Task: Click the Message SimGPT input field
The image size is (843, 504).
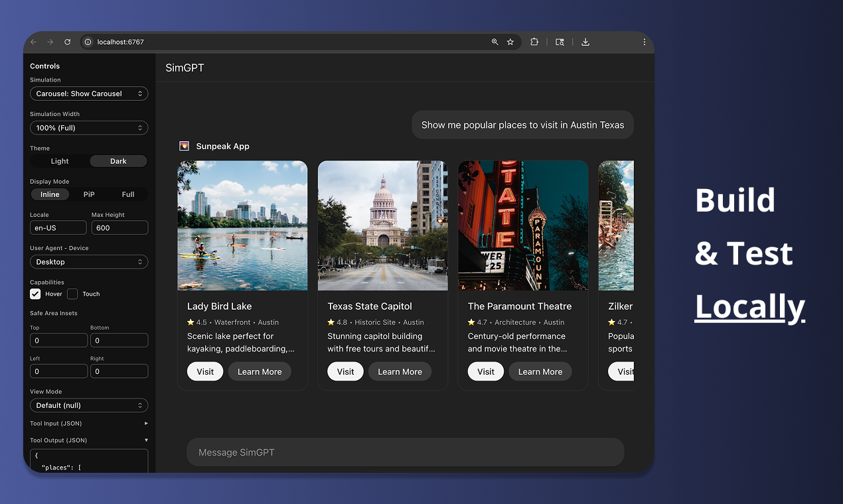Action: point(405,452)
